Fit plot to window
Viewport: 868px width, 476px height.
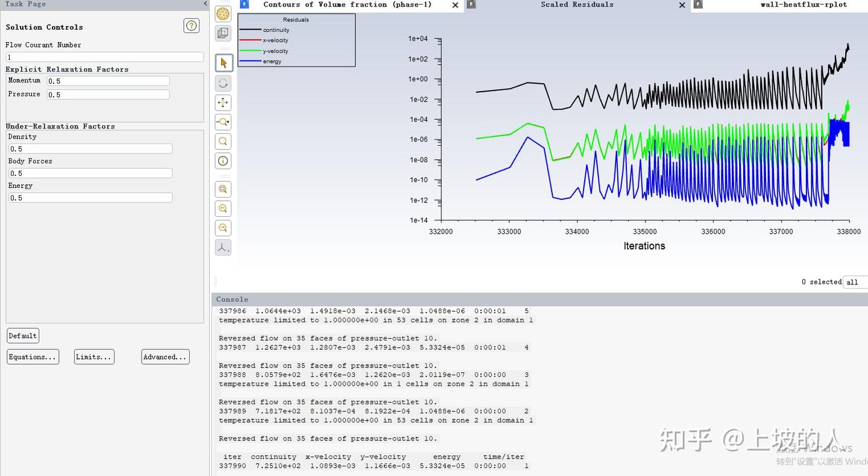tap(223, 189)
